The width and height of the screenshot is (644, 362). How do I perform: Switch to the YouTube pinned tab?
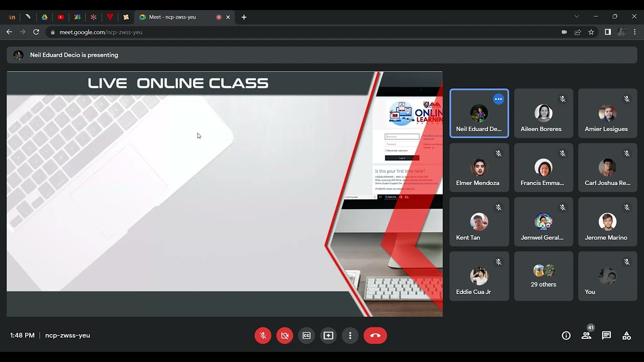(x=61, y=17)
